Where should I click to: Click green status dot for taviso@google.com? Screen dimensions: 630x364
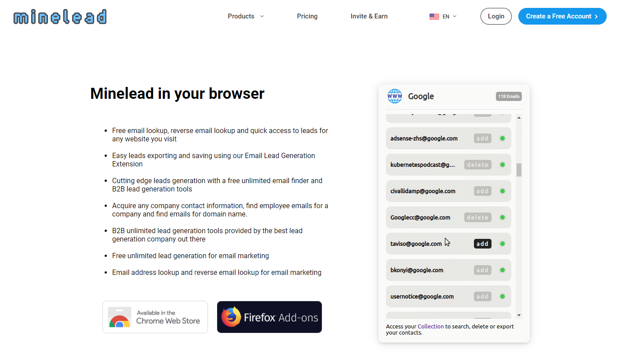click(x=503, y=244)
